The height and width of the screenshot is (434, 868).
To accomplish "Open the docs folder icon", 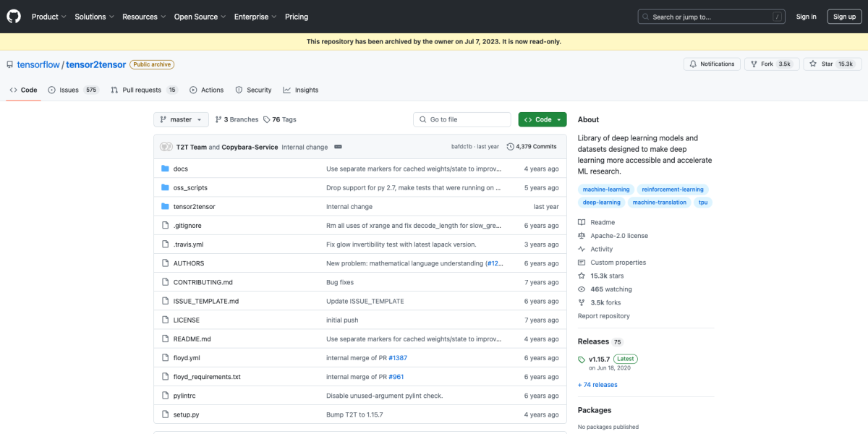I will pyautogui.click(x=165, y=169).
